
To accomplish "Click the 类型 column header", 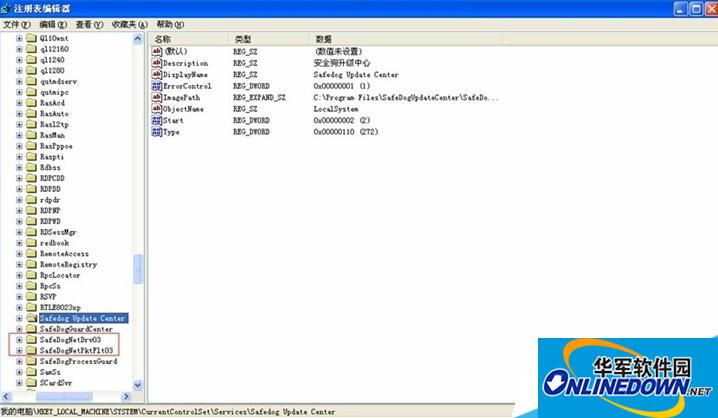I will tap(243, 39).
